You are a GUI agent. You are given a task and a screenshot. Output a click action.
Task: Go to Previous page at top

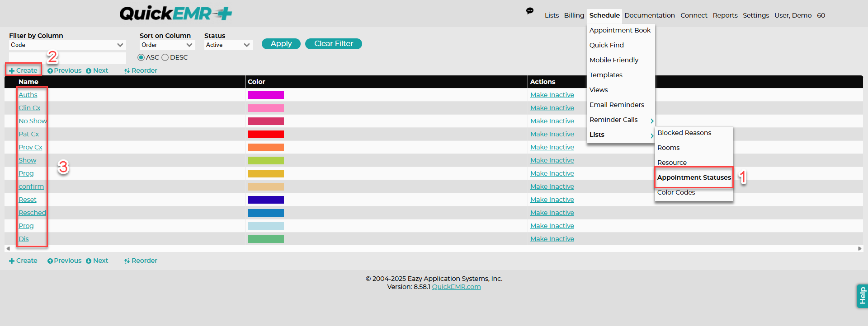[x=65, y=70]
